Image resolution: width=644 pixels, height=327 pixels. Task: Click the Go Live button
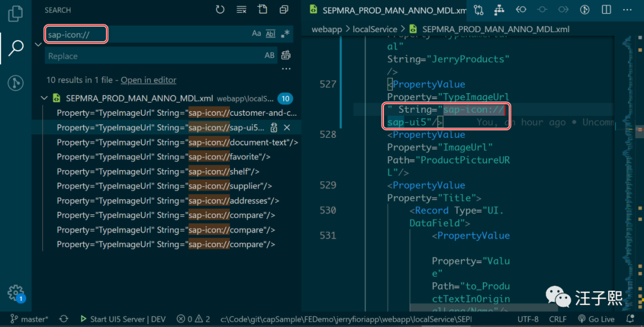[x=596, y=319]
